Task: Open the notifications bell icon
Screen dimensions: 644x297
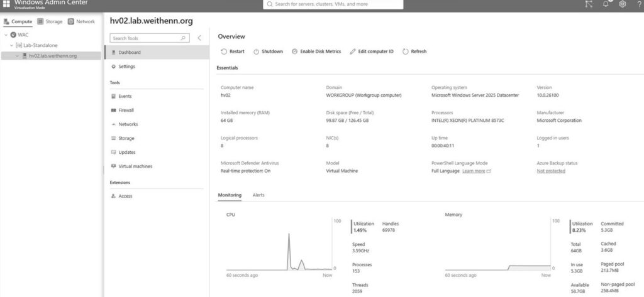Action: (606, 4)
